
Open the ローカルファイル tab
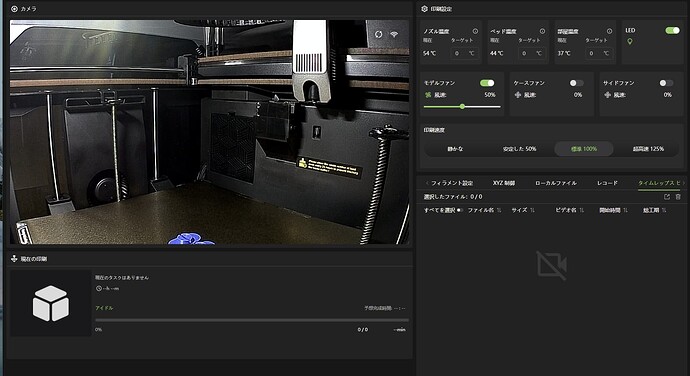[556, 183]
